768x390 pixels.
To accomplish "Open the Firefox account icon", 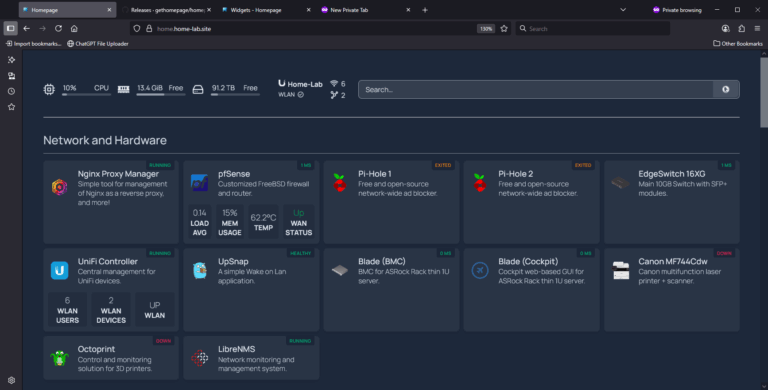I will [725, 28].
